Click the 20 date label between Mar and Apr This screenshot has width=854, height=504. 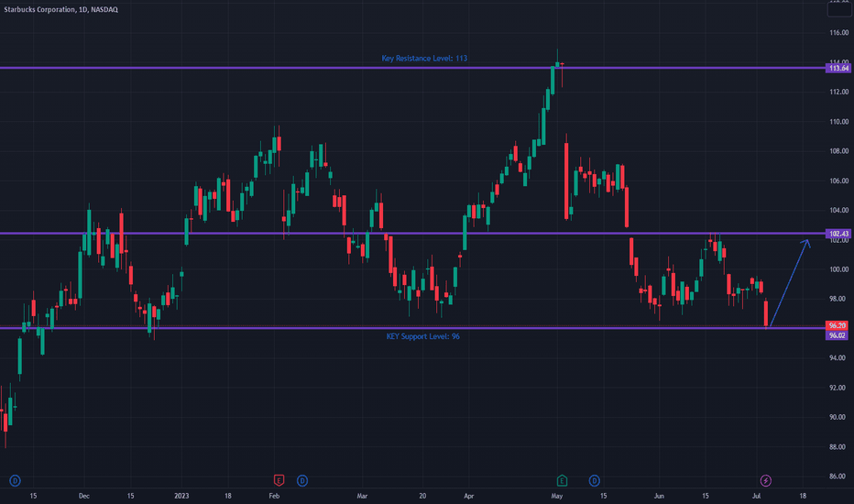(422, 496)
